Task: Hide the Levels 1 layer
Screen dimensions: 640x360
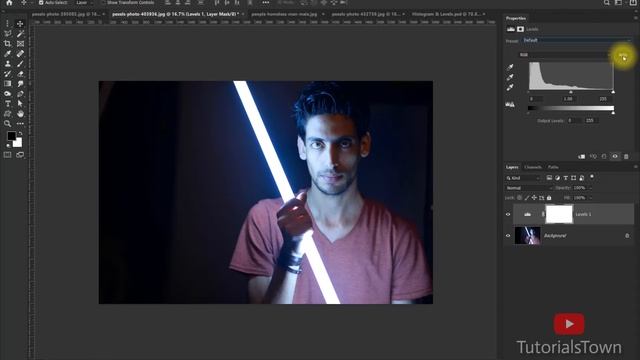Action: [508, 214]
